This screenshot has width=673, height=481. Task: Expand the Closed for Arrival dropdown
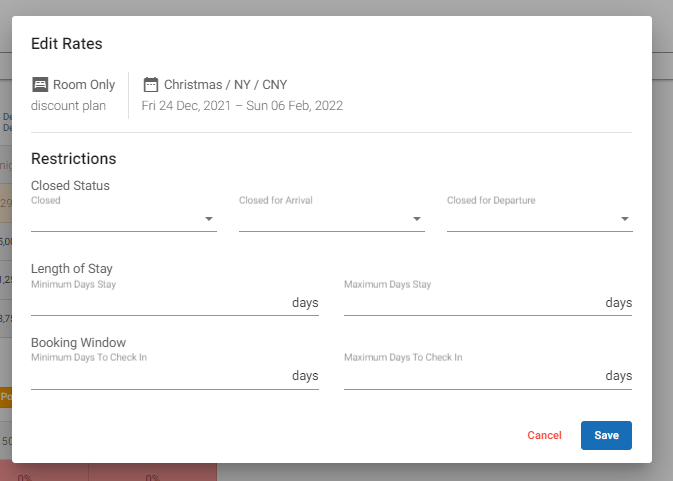coord(331,219)
